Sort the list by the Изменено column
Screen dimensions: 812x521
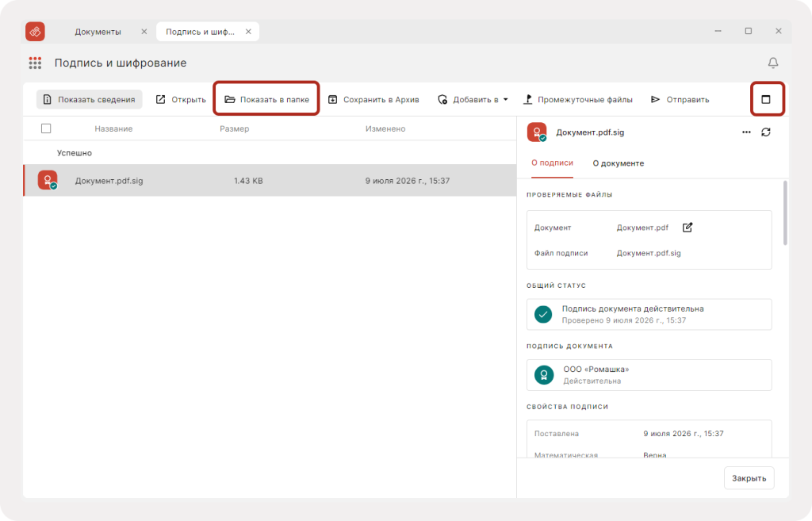pyautogui.click(x=385, y=128)
